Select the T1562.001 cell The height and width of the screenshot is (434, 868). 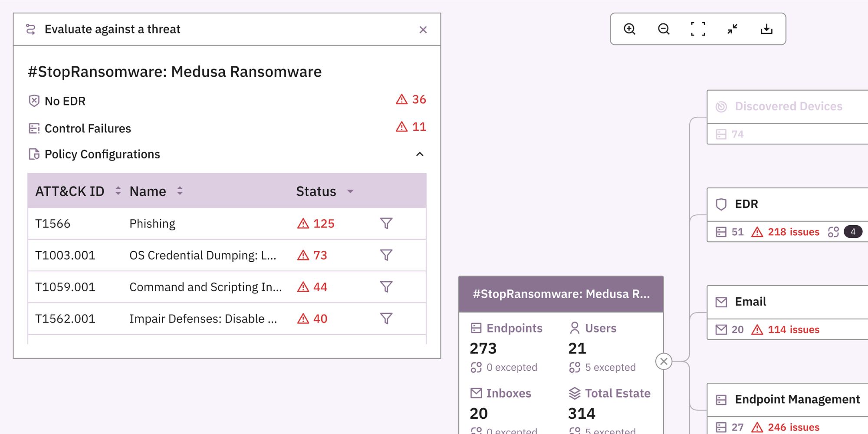click(x=65, y=319)
